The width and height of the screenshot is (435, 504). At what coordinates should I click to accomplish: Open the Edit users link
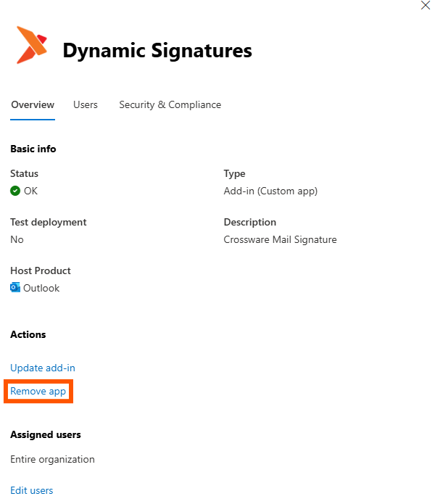tap(32, 491)
